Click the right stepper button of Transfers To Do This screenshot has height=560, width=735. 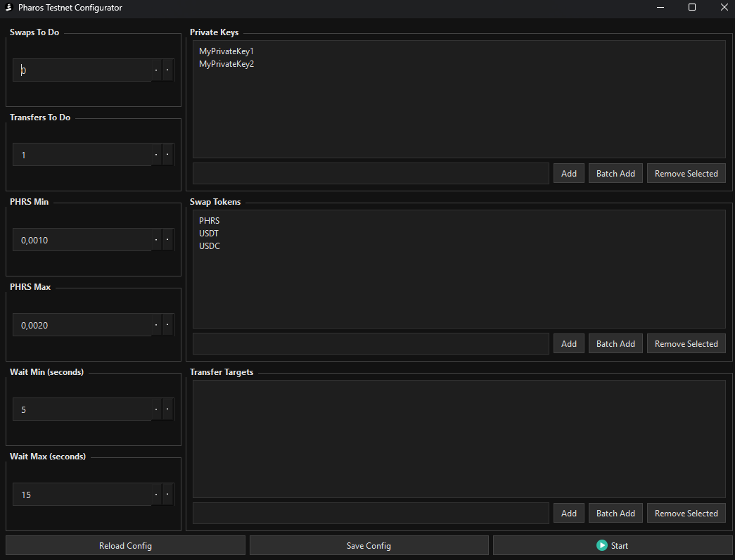[168, 155]
